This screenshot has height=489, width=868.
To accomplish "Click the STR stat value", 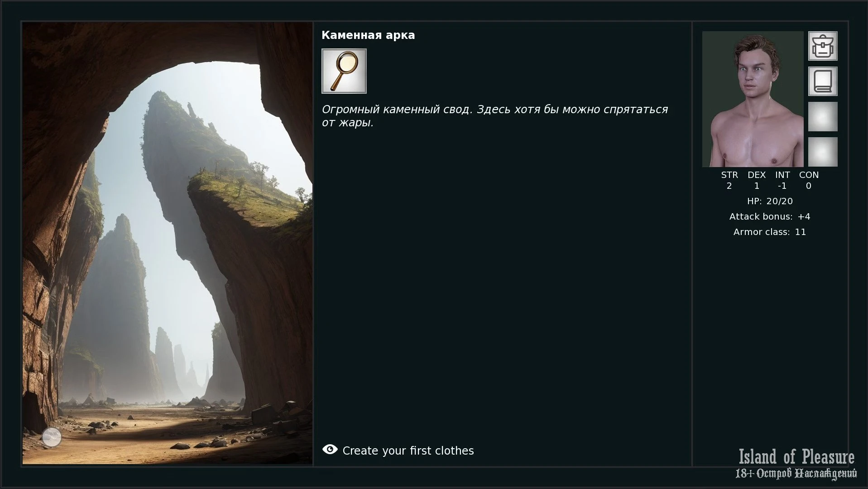I will pos(729,186).
